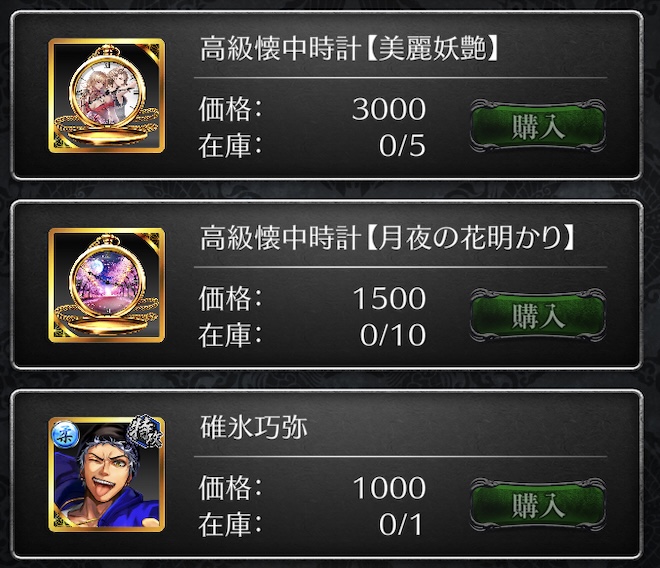Tap the 月夜の花明かり pocket watch icon
660x568 pixels.
click(x=106, y=285)
